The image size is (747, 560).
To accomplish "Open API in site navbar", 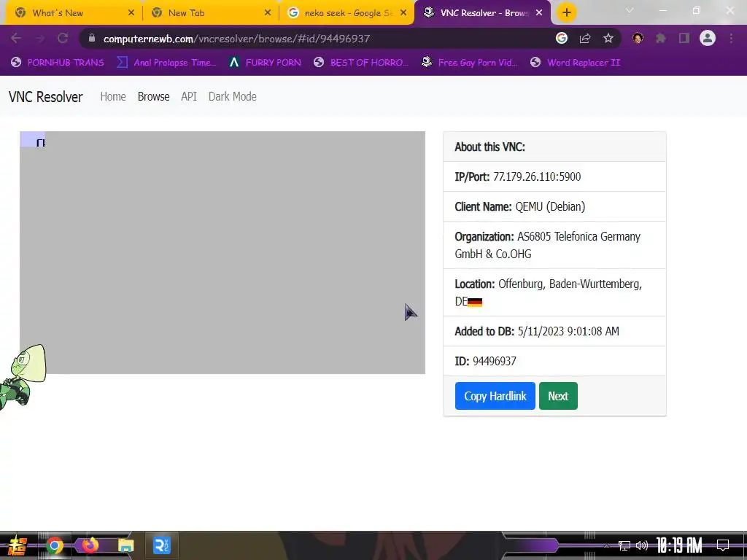I will pyautogui.click(x=189, y=97).
